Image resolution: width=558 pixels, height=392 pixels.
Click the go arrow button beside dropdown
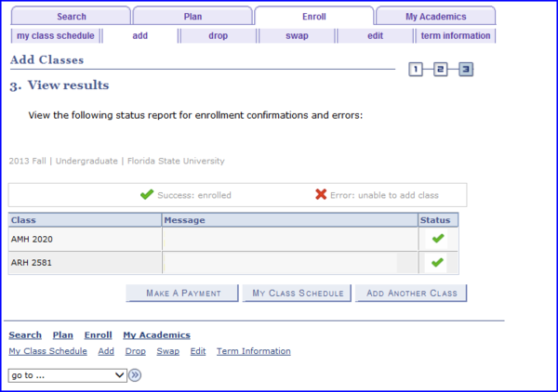[x=135, y=375]
